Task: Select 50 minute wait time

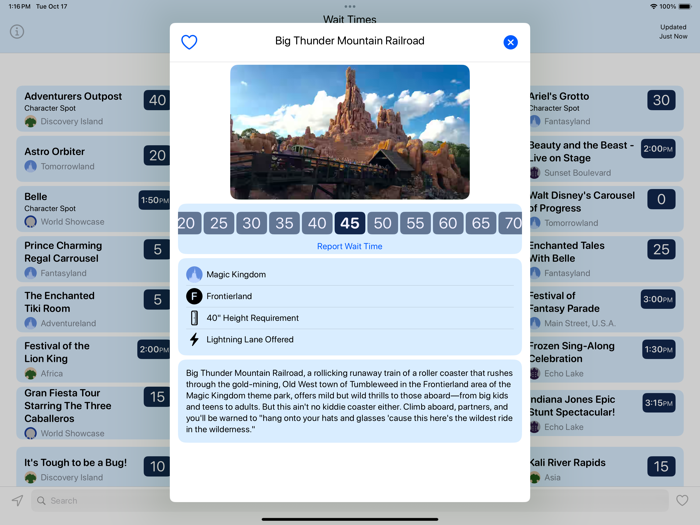Action: click(x=383, y=223)
